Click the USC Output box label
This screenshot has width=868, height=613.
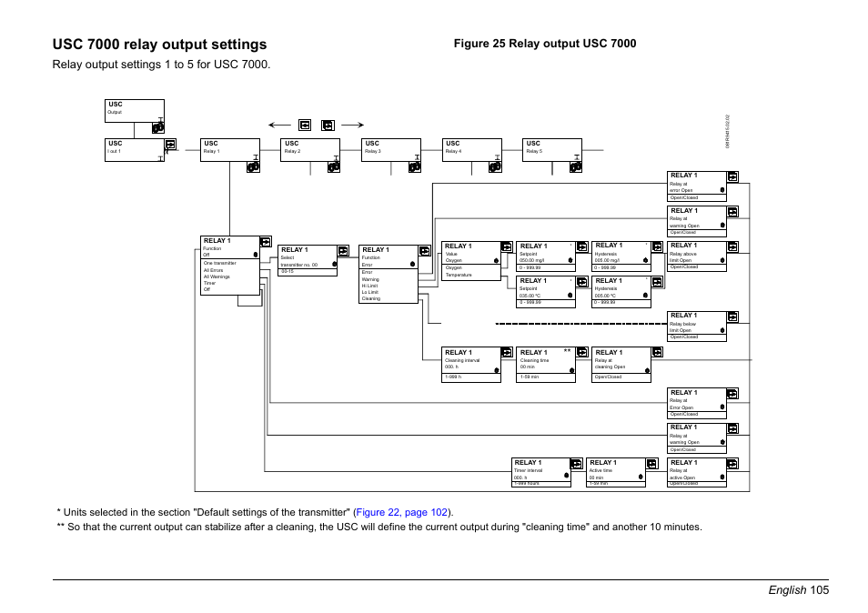[134, 111]
